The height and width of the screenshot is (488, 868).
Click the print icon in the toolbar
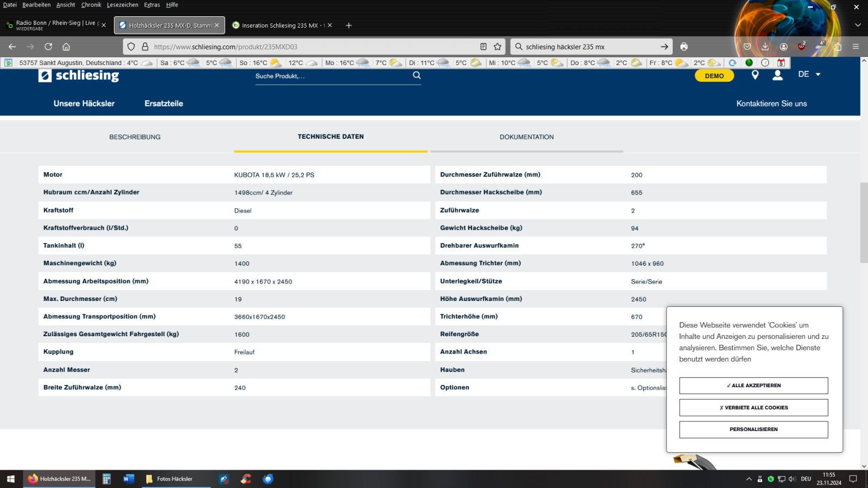(684, 47)
